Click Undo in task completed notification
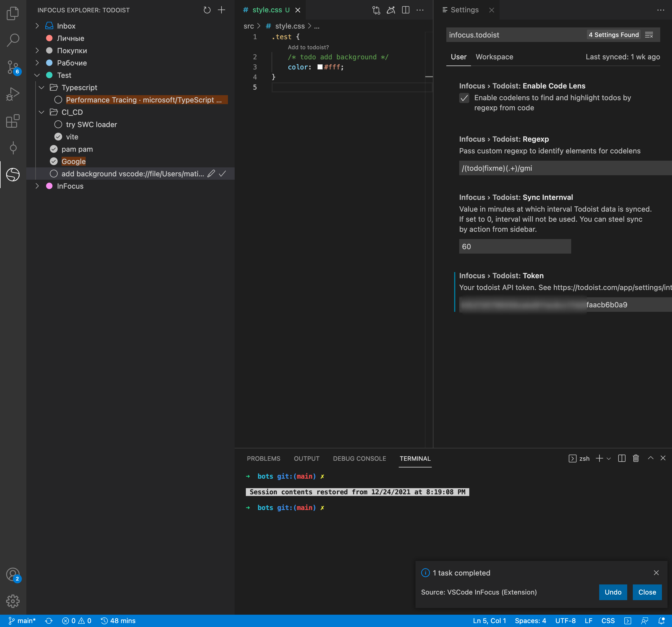Viewport: 672px width, 627px height. tap(613, 592)
